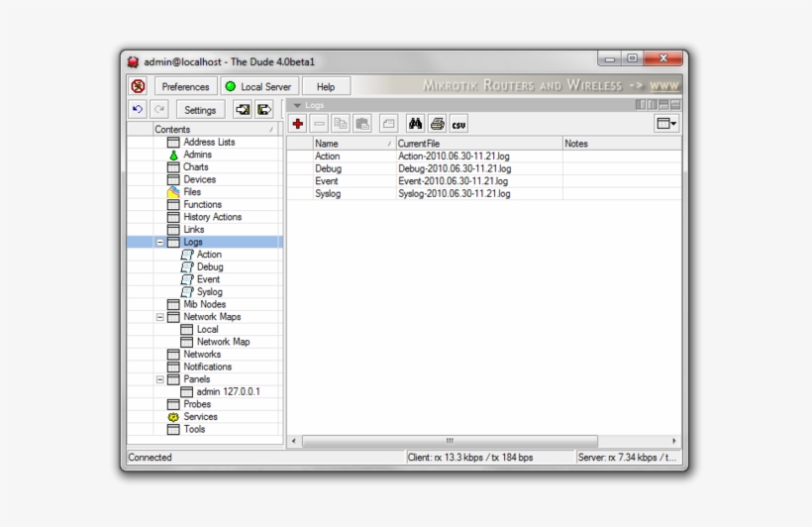Image resolution: width=812 pixels, height=527 pixels.
Task: Open Local map under Network Maps
Action: [207, 329]
